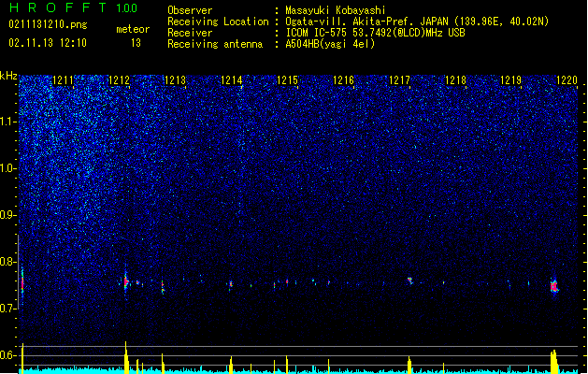Click the 1217 time marker
The height and width of the screenshot is (374, 588).
399,80
